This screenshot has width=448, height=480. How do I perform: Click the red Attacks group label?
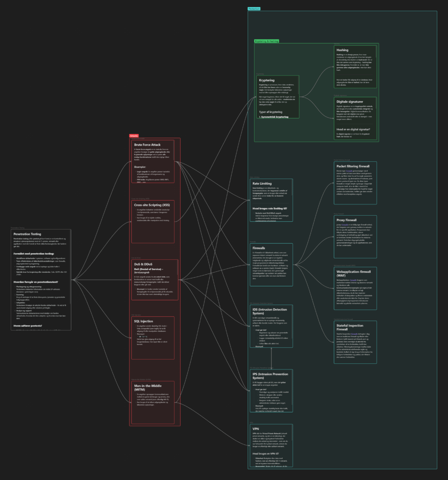(134, 136)
